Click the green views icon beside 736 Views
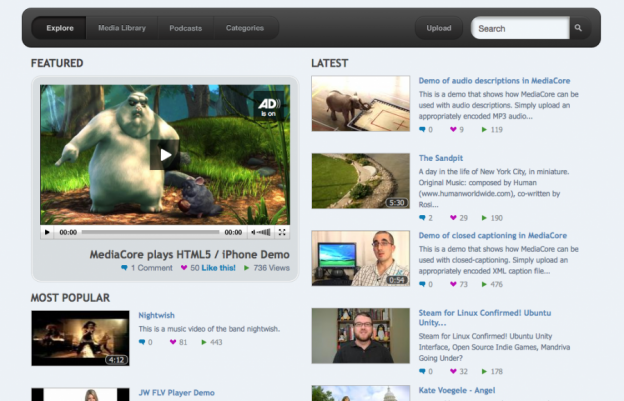Viewport: 624px width, 401px height. coord(246,268)
